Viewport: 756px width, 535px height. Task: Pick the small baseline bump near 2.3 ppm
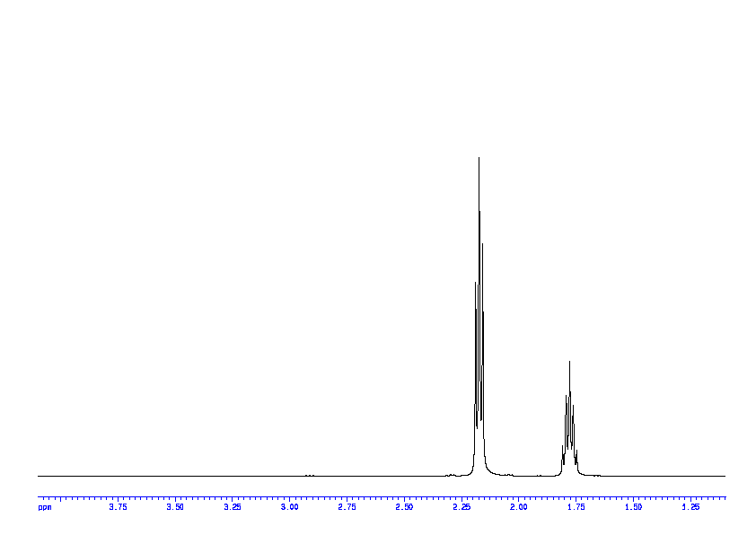(451, 474)
